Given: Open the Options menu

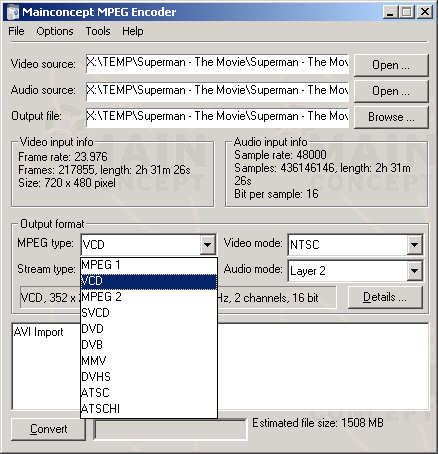Looking at the screenshot, I should click(55, 31).
